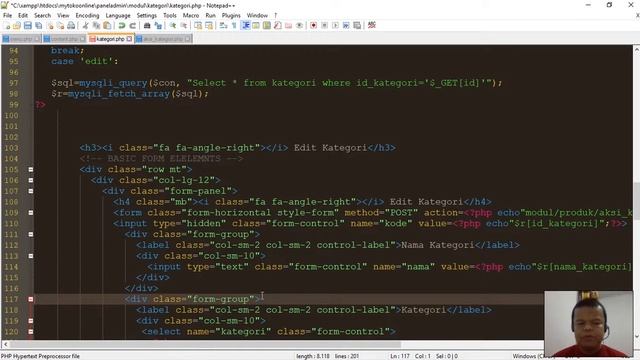Image resolution: width=640 pixels, height=360 pixels.
Task: Click the Playback macro icon
Action: click(335, 25)
